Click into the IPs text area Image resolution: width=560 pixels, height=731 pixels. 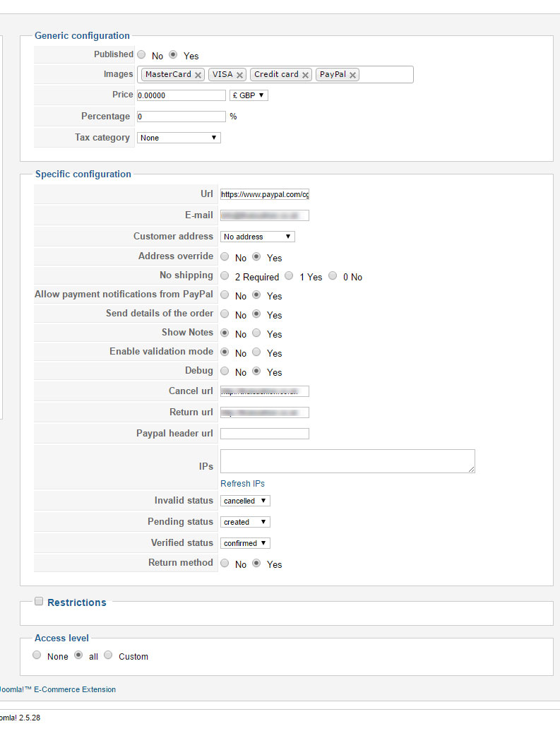(x=347, y=460)
